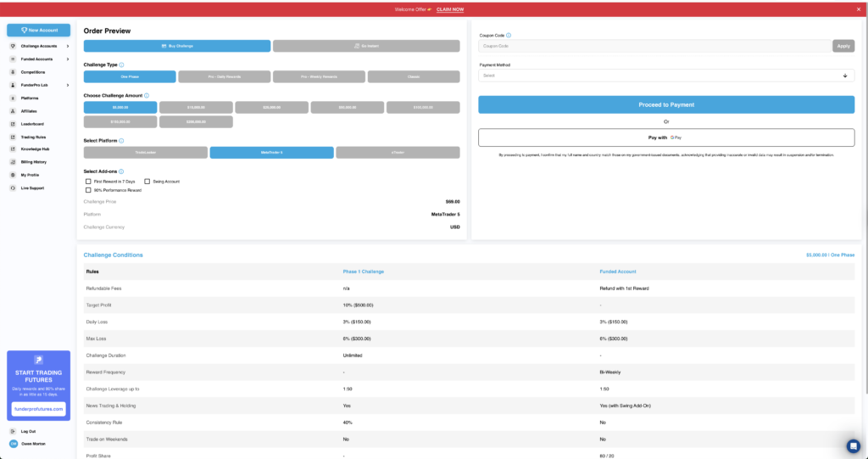
Task: Open the funderprofutures.com link
Action: pos(38,409)
